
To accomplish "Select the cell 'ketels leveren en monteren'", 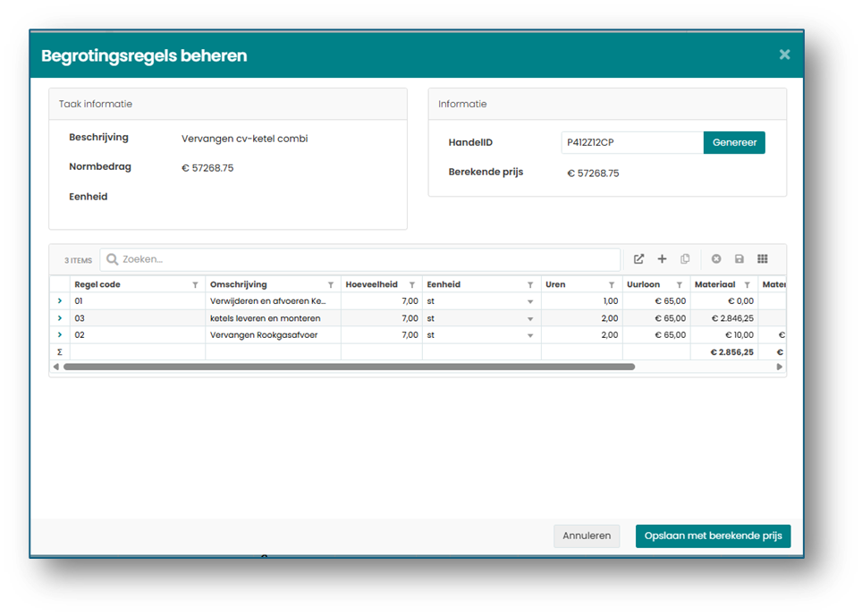I will point(273,318).
